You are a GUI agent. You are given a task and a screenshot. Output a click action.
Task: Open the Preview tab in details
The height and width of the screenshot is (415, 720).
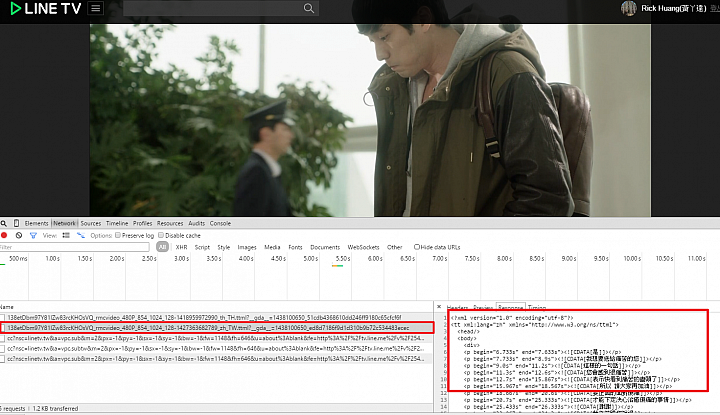(483, 308)
